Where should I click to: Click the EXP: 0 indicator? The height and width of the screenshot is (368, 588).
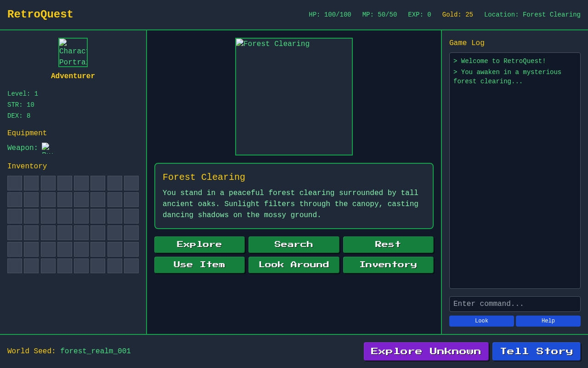pos(419,14)
